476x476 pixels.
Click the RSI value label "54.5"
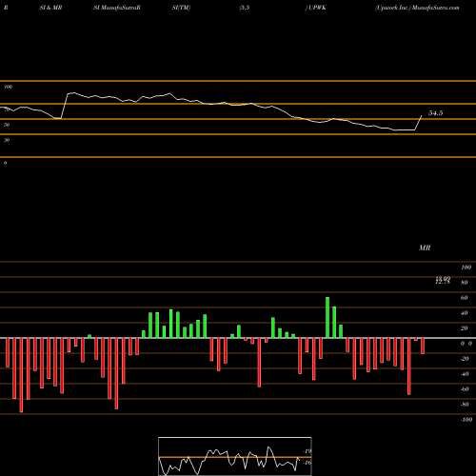[436, 113]
